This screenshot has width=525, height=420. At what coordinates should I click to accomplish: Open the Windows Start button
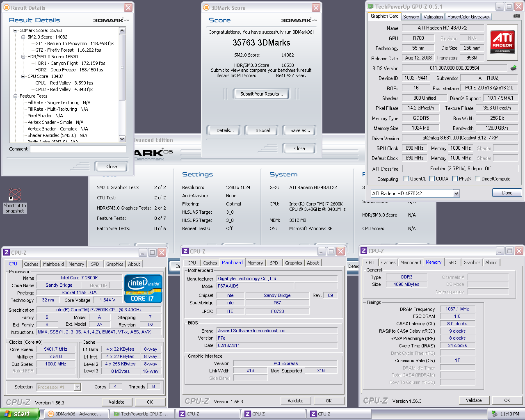(x=19, y=414)
